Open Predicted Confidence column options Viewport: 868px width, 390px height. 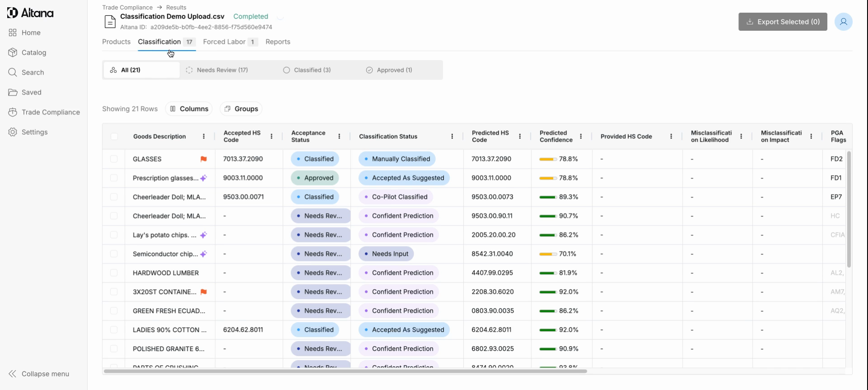tap(580, 136)
